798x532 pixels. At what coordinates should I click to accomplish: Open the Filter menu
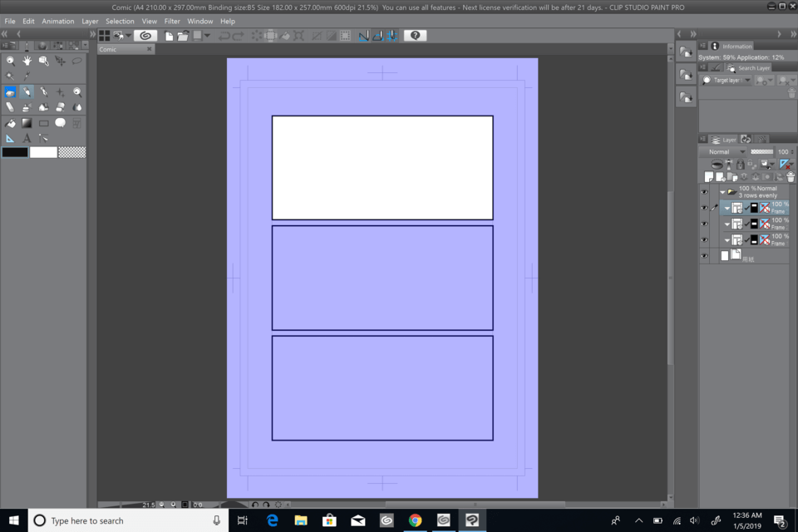(172, 21)
